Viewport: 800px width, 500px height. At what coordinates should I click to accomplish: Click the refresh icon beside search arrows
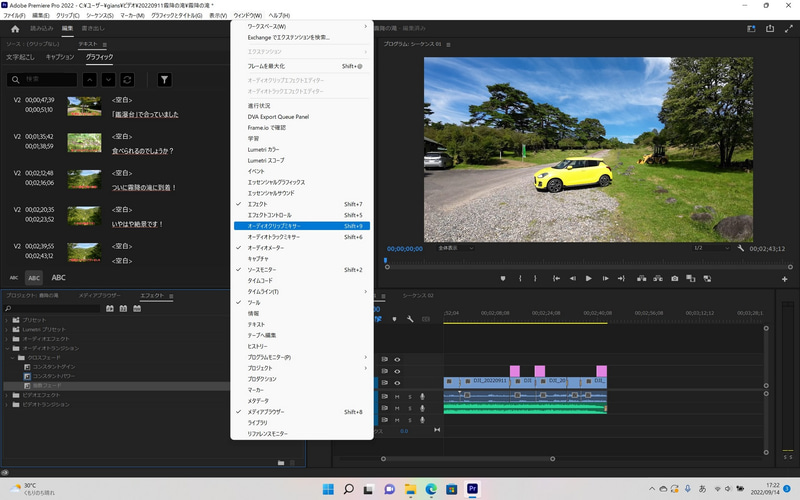pyautogui.click(x=127, y=79)
